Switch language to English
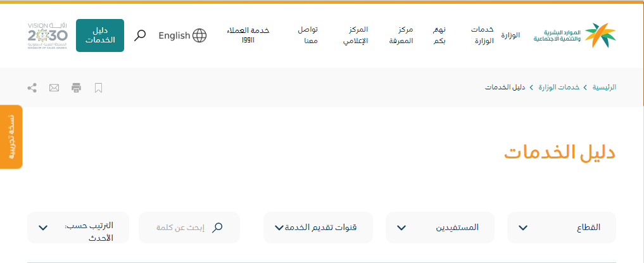The height and width of the screenshot is (263, 644). [x=174, y=35]
